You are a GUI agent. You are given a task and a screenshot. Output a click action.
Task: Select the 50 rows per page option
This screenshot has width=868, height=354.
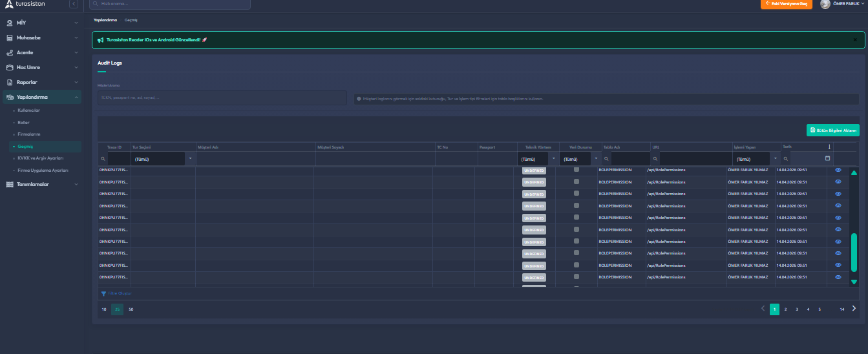coord(131,309)
